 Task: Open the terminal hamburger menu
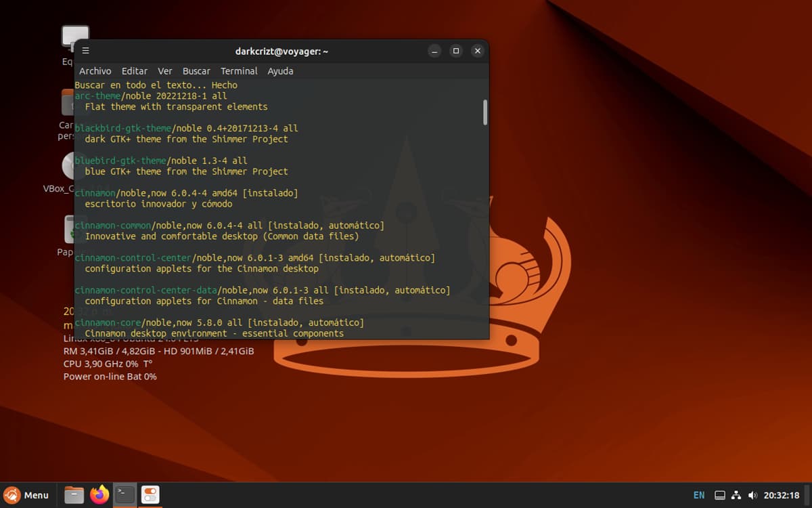point(85,51)
